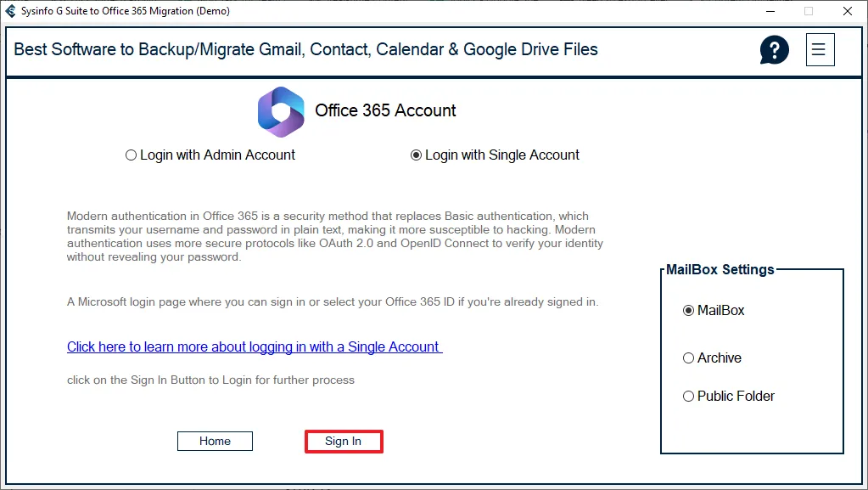
Task: Click the MailBox Settings group label
Action: click(x=720, y=269)
